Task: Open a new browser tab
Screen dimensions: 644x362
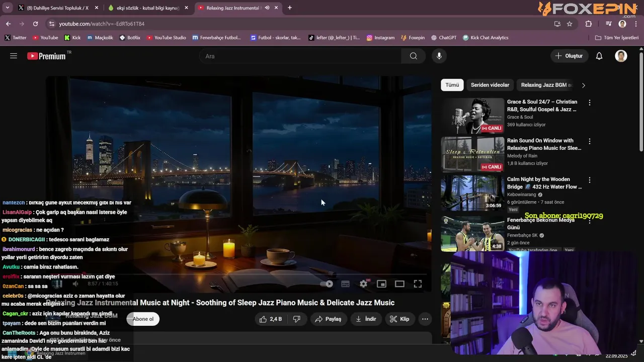Action: point(290,8)
